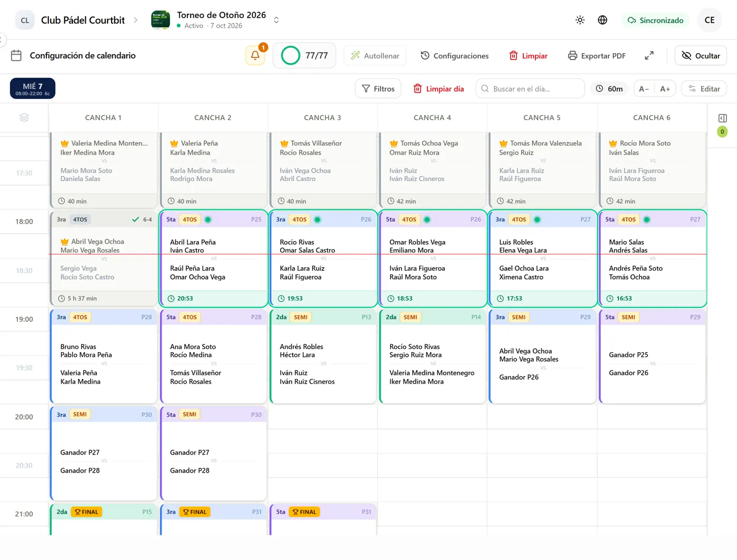
Task: Export schedule with Exportar PDF
Action: coord(596,55)
